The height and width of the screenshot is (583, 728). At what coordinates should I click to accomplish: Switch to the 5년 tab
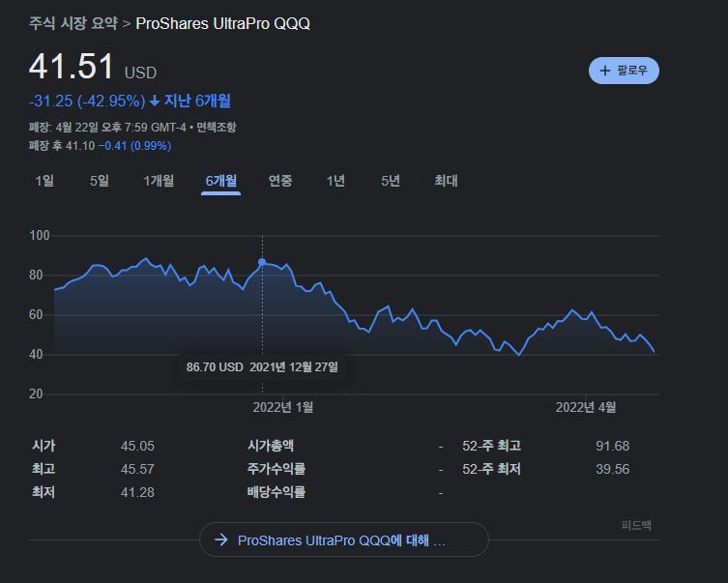[391, 181]
